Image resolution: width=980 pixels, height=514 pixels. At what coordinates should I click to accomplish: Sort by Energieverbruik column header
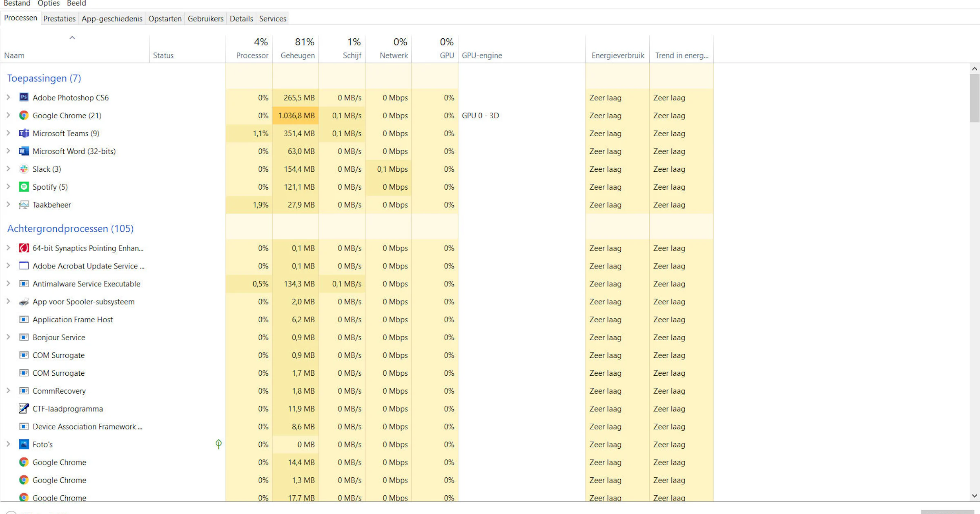click(x=618, y=49)
